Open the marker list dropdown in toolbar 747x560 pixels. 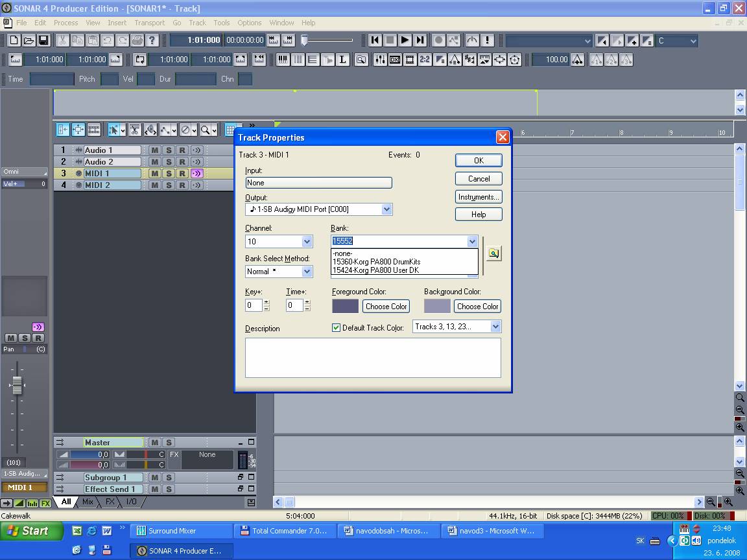[587, 41]
